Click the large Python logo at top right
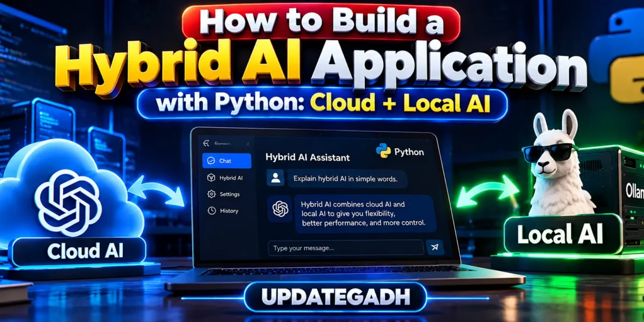This screenshot has height=322, width=644. [617, 56]
